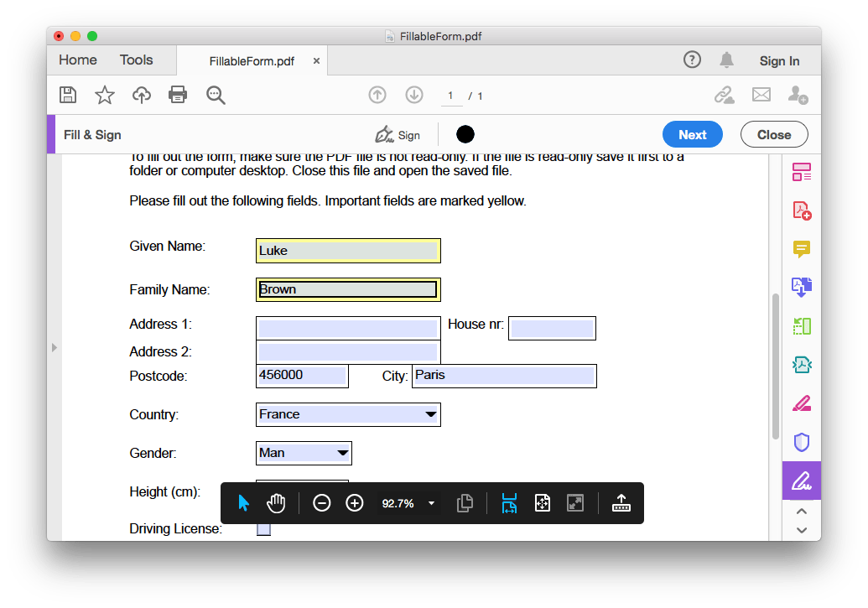
Task: Open the Comment panel in right sidebar
Action: (801, 249)
